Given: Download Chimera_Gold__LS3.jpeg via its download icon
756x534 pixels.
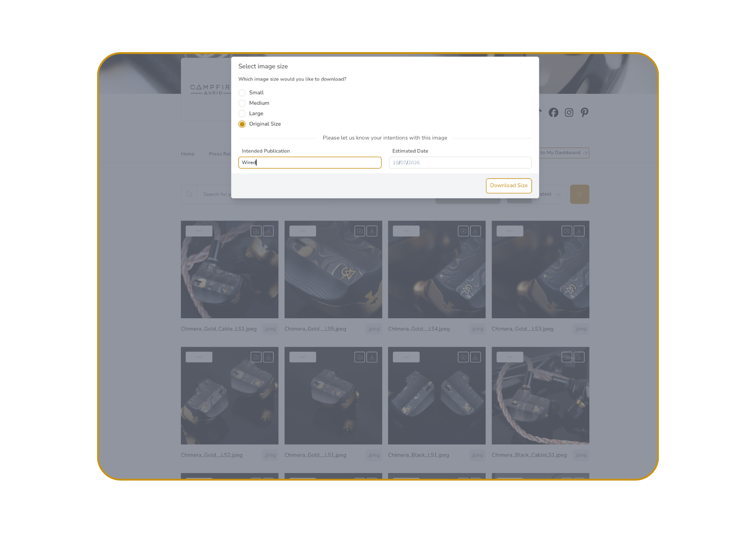Looking at the screenshot, I should (x=579, y=231).
